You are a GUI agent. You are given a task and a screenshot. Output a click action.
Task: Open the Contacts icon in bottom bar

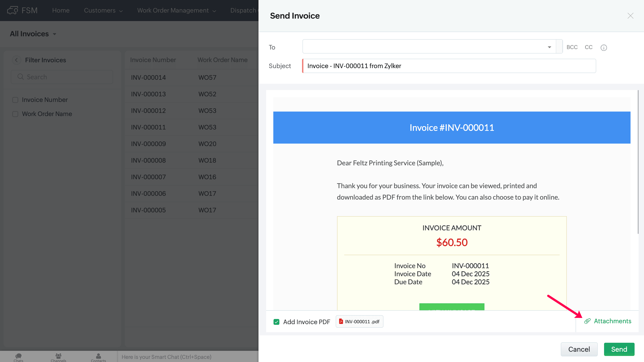[98, 356]
